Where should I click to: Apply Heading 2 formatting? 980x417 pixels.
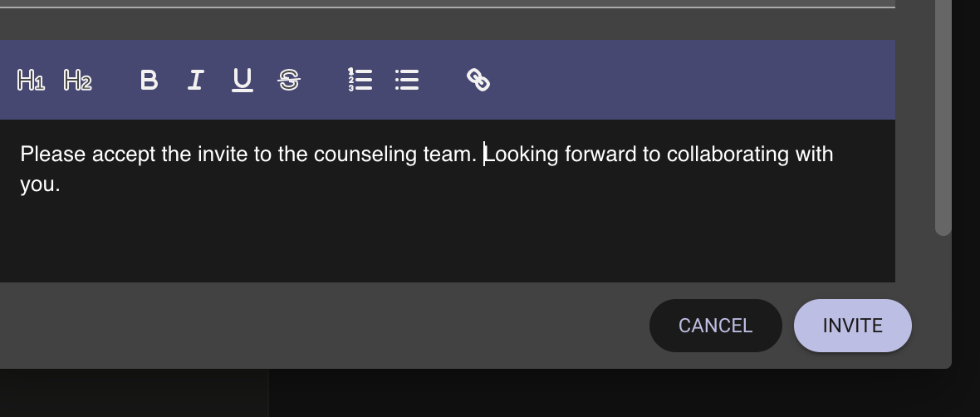[x=77, y=81]
